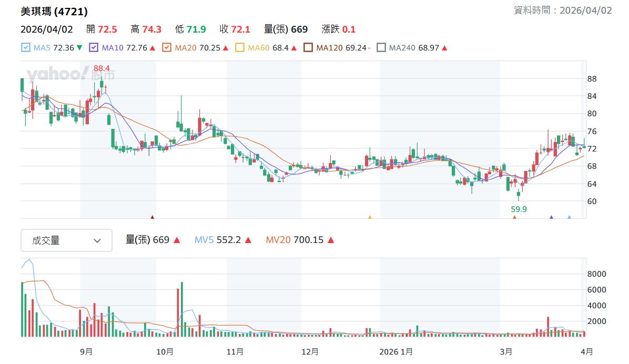This screenshot has width=629, height=364.
Task: Expand the chevron arrow beside 成交量
Action: [97, 241]
